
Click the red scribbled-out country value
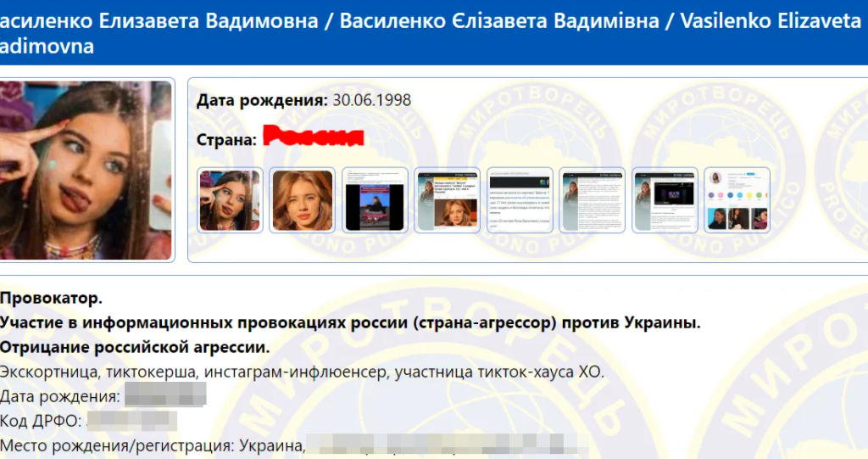pos(313,137)
